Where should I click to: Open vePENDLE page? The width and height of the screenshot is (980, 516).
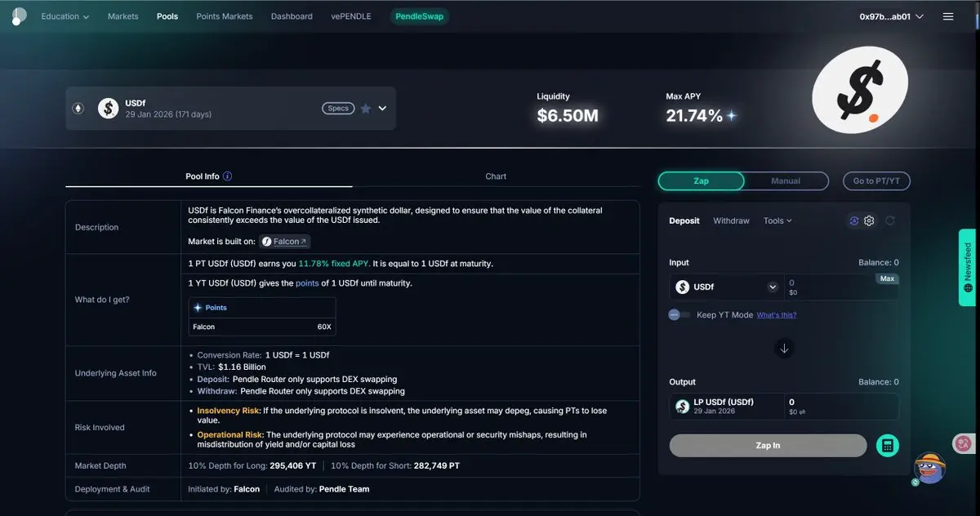[x=351, y=16]
